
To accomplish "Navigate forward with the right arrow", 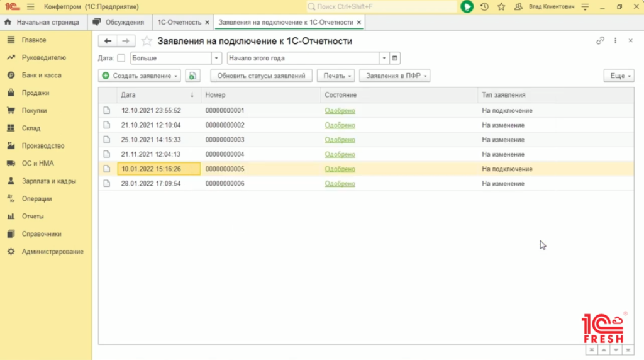I will coord(126,41).
